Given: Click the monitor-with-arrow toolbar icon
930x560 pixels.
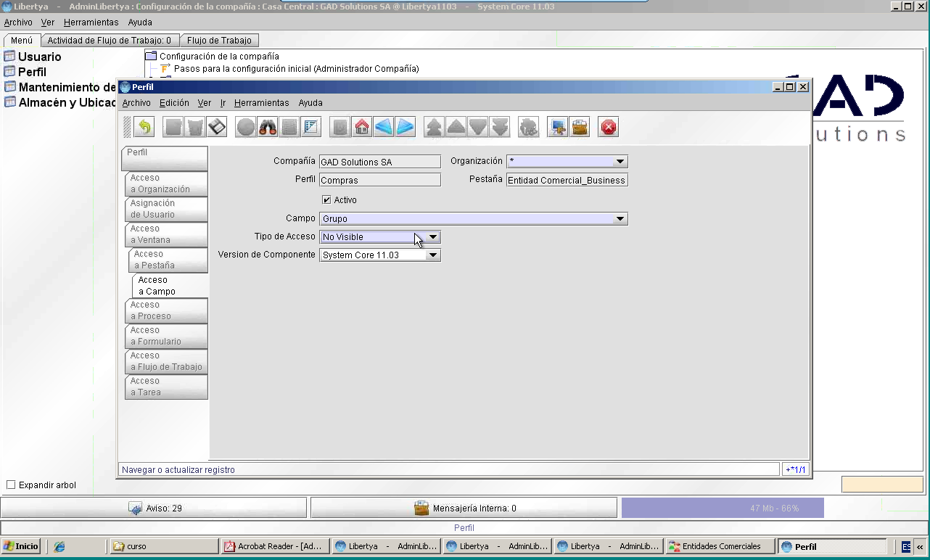Looking at the screenshot, I should pos(558,128).
